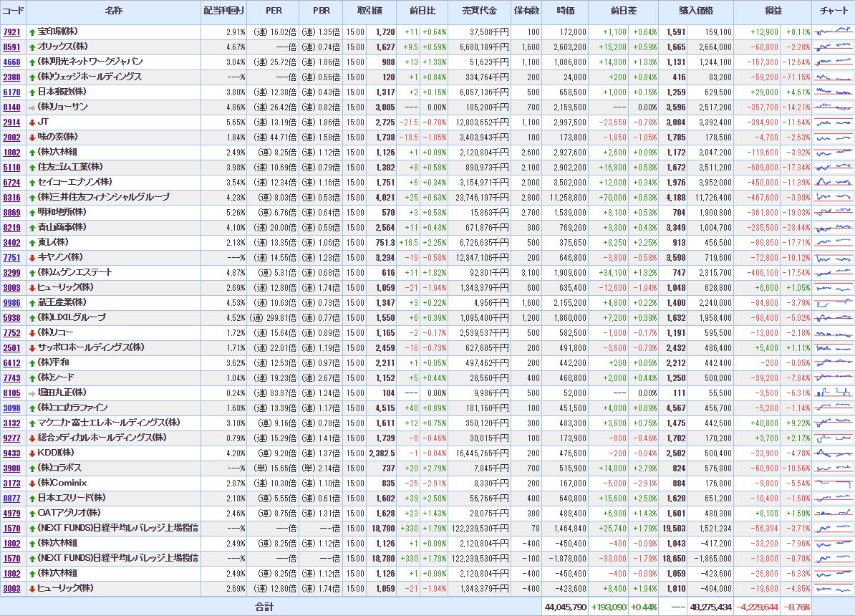This screenshot has width=855, height=616.
Task: Click the red down arrow beside KDDI(株)
Action: pyautogui.click(x=32, y=453)
